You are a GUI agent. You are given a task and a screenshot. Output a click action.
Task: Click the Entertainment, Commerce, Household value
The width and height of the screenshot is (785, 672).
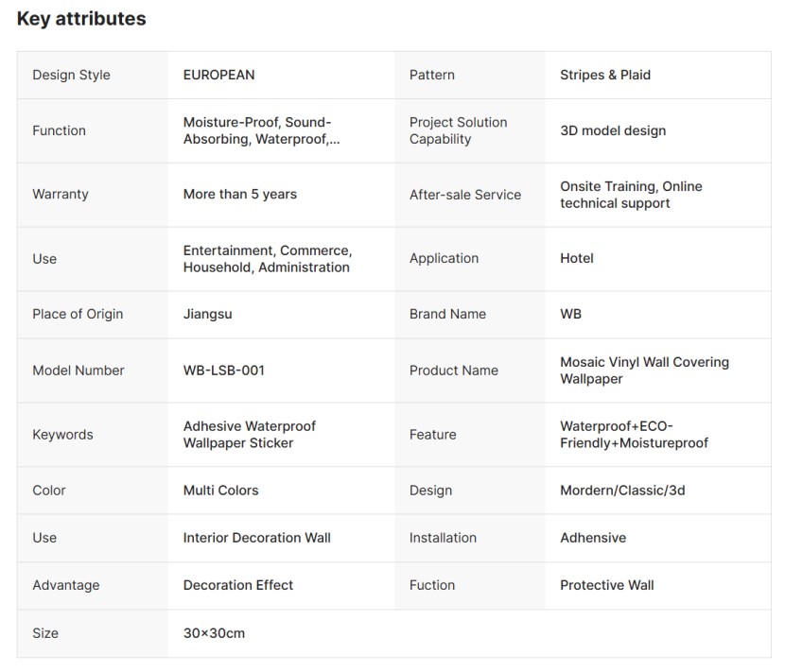click(x=268, y=259)
